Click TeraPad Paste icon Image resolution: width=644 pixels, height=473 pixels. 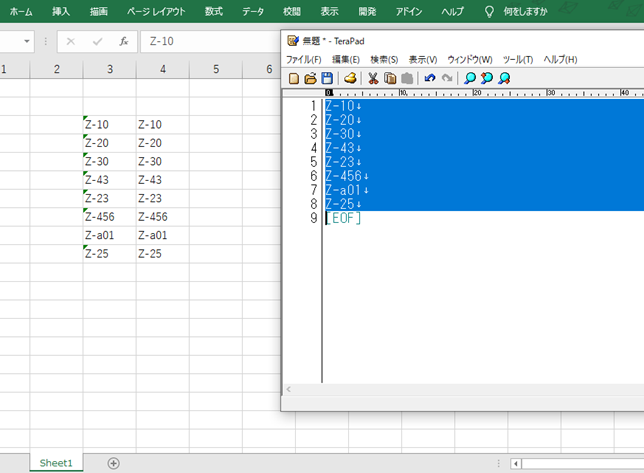[407, 78]
